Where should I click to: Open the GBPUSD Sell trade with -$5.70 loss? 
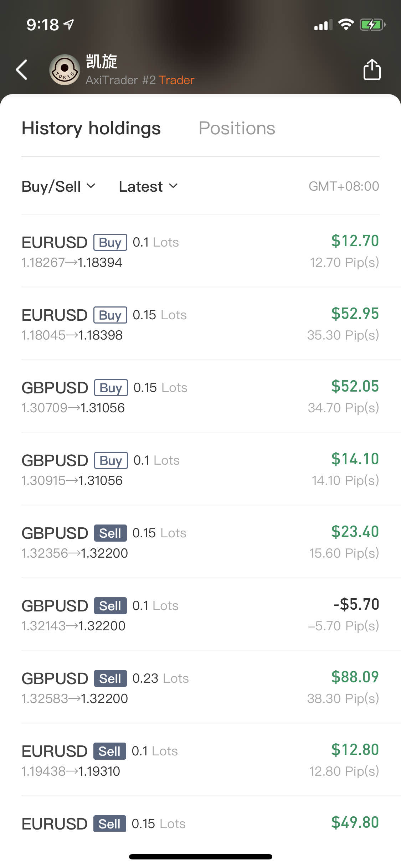[200, 615]
